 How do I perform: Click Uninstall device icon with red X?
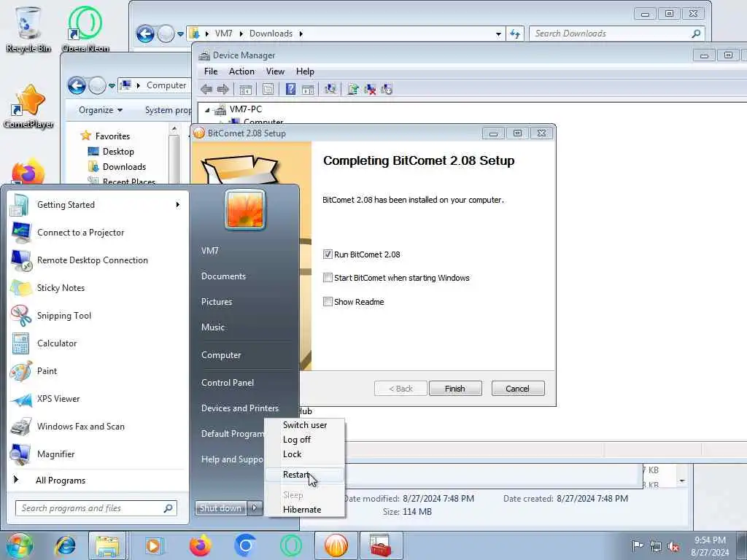(370, 89)
